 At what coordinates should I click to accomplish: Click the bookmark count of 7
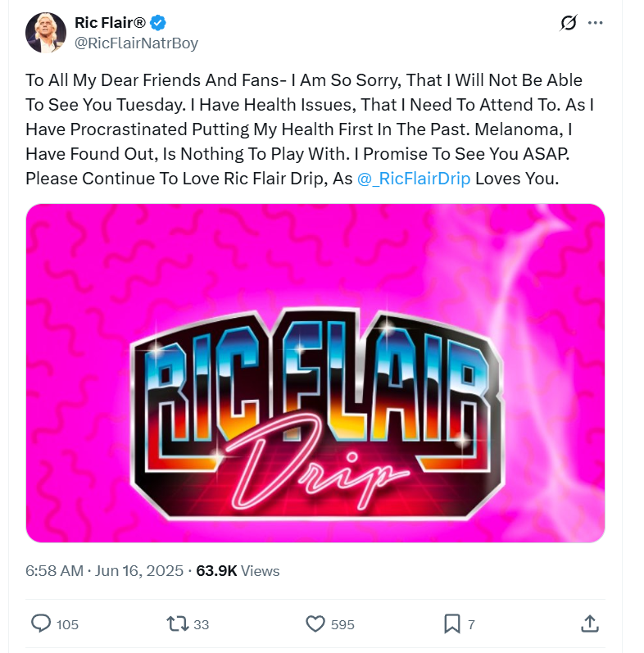pyautogui.click(x=471, y=625)
